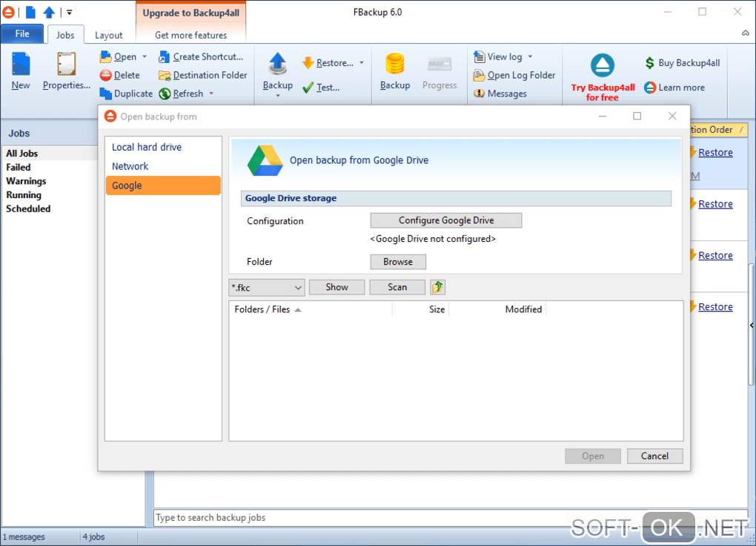The height and width of the screenshot is (546, 756).
Task: Open Log Folder from ribbon
Action: [514, 76]
